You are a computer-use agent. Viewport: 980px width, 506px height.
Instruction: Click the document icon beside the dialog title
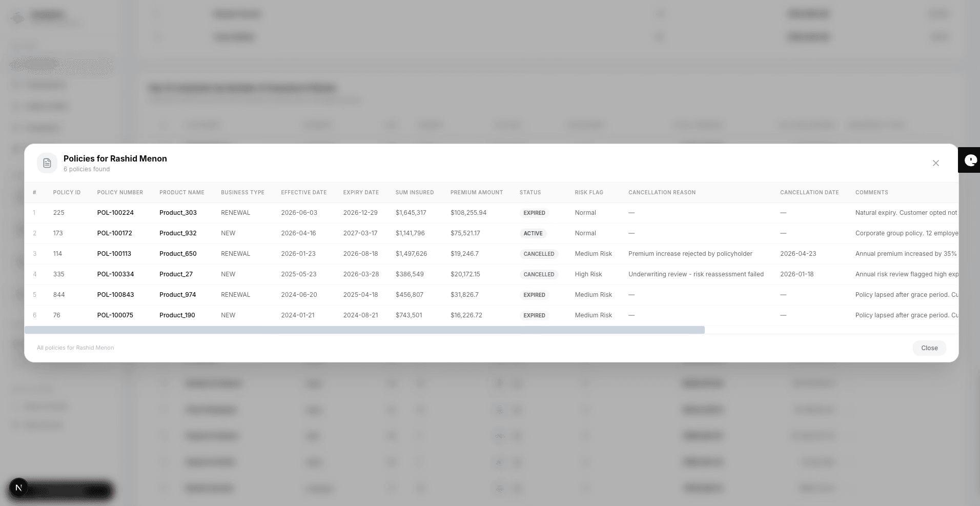tap(47, 163)
